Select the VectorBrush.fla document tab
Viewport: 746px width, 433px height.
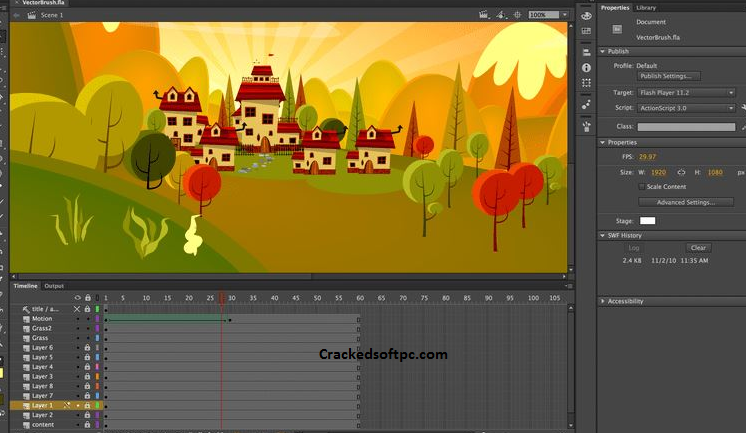(x=43, y=3)
